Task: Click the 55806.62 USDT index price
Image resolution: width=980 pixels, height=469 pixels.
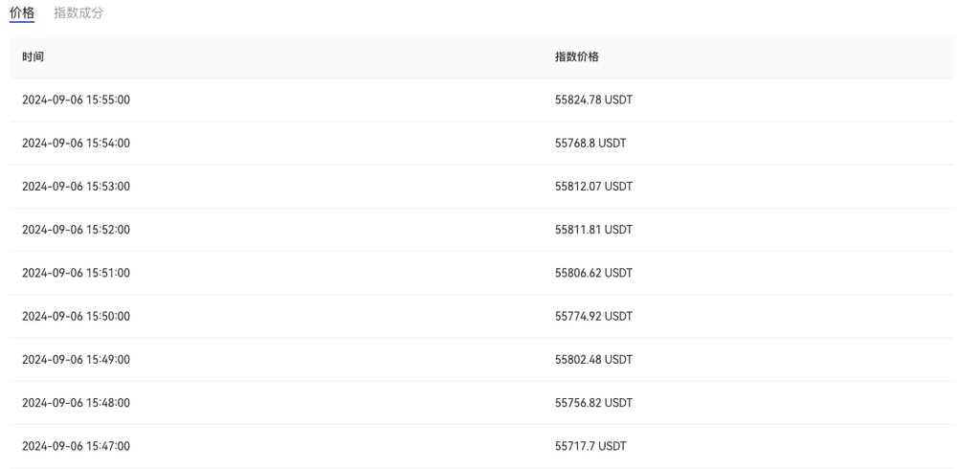Action: tap(593, 273)
